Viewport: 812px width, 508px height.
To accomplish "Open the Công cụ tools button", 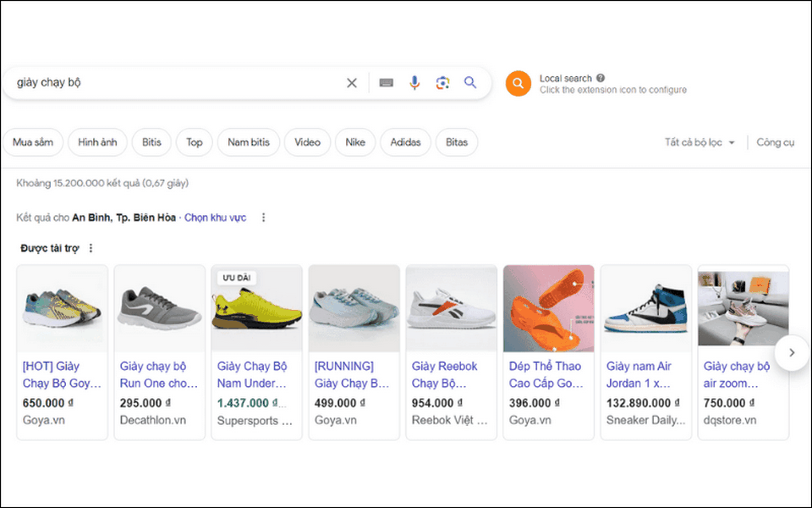I will click(x=776, y=142).
